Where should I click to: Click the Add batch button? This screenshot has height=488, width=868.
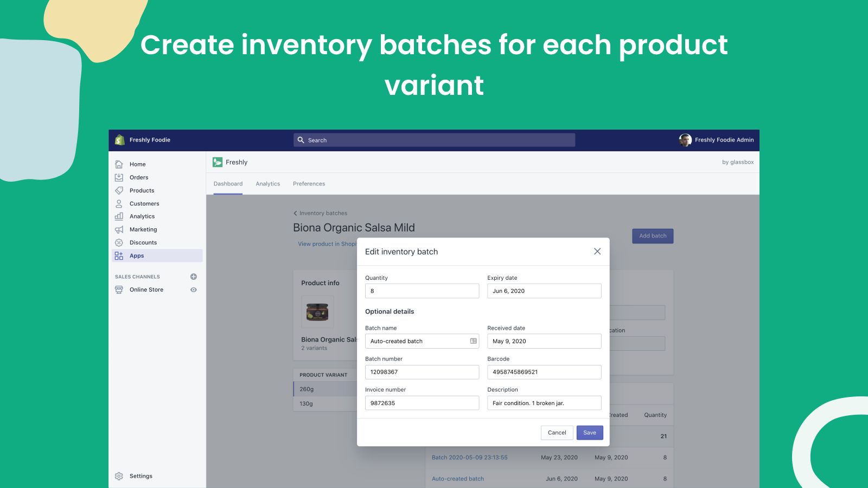coord(653,236)
